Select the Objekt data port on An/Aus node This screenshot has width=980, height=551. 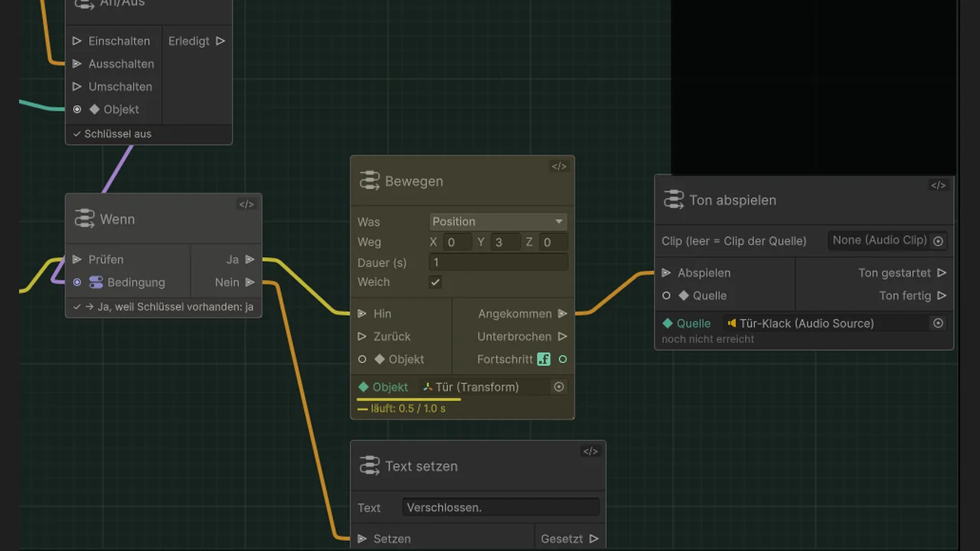pos(77,109)
